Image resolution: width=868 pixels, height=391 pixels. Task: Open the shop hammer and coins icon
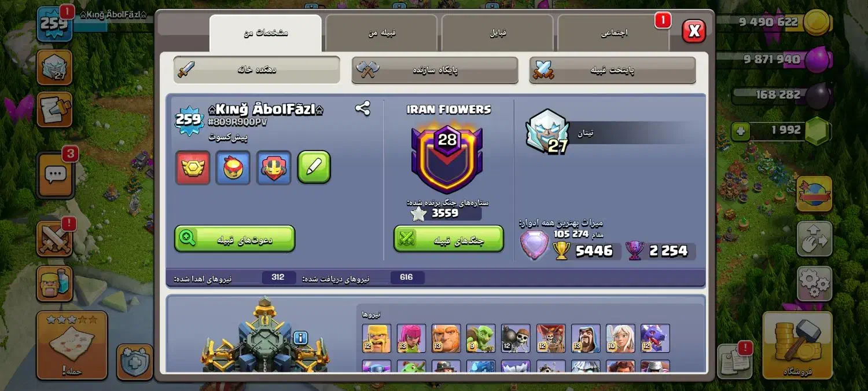click(797, 344)
